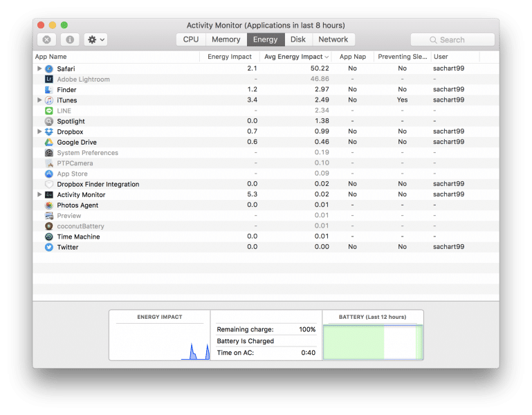Click the Energy Impact history graph
The height and width of the screenshot is (415, 532).
click(160, 342)
